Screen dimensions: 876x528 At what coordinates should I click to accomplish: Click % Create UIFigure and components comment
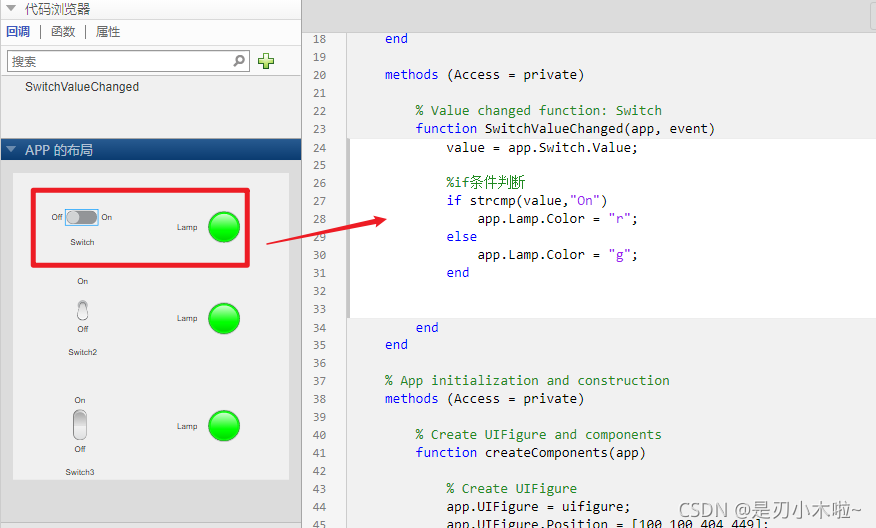click(539, 435)
